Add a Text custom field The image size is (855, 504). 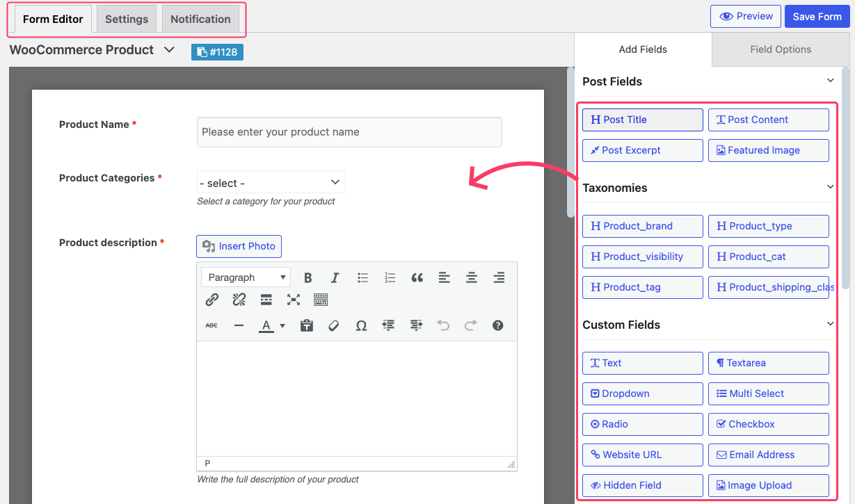(643, 363)
